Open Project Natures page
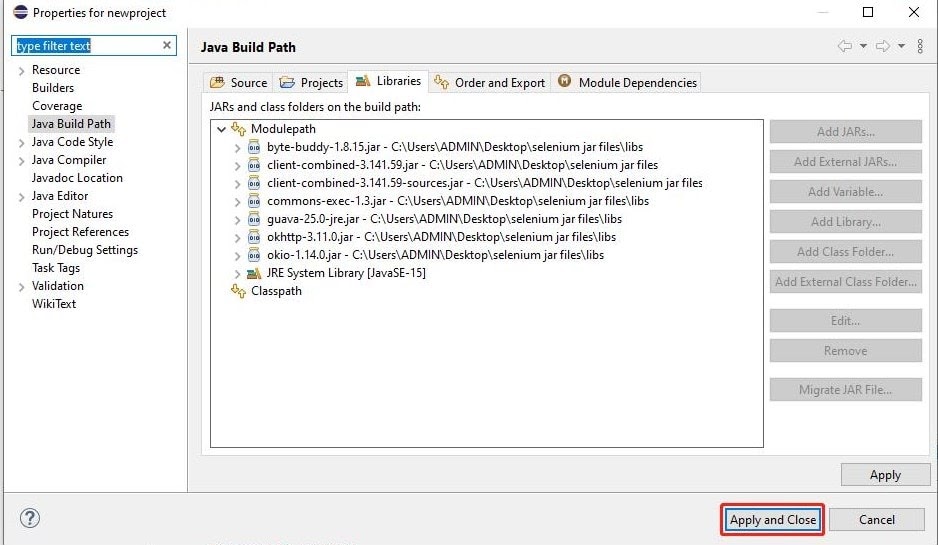 [x=72, y=214]
